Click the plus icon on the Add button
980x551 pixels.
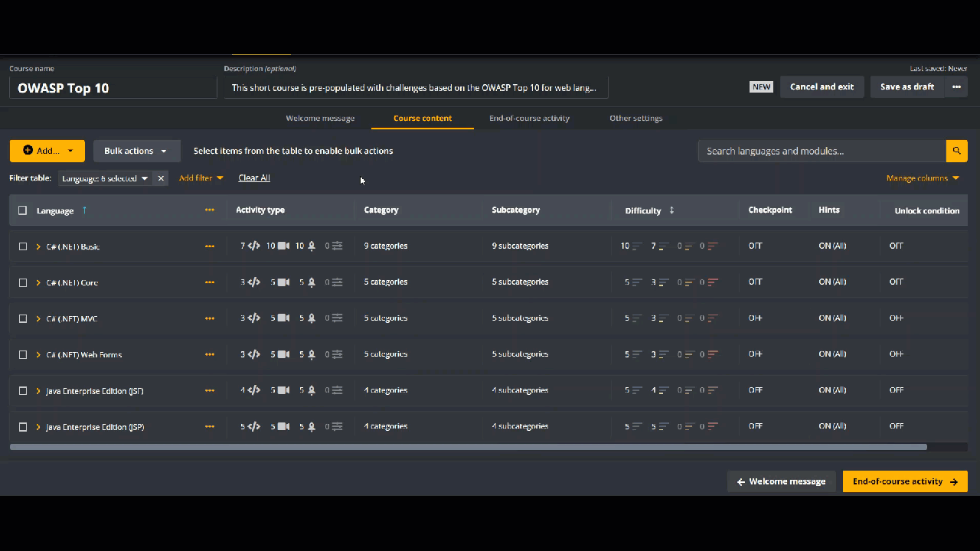tap(28, 150)
